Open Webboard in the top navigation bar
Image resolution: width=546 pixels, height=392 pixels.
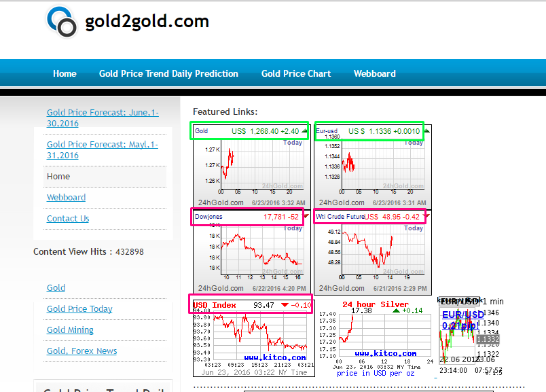(375, 73)
